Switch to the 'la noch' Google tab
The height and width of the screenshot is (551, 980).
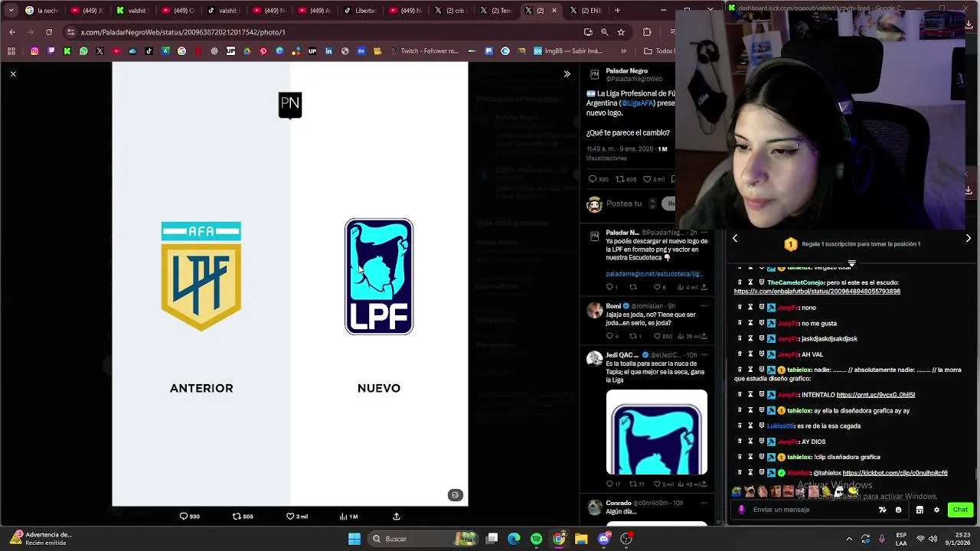pyautogui.click(x=42, y=11)
